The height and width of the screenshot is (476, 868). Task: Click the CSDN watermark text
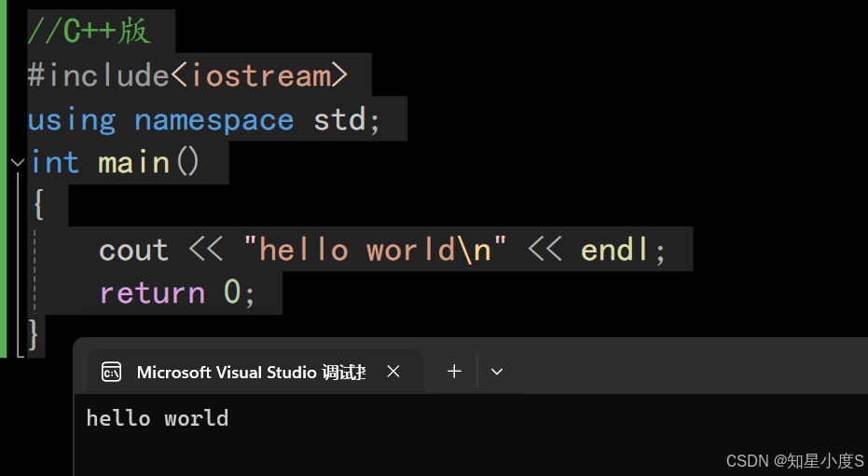[x=795, y=460]
